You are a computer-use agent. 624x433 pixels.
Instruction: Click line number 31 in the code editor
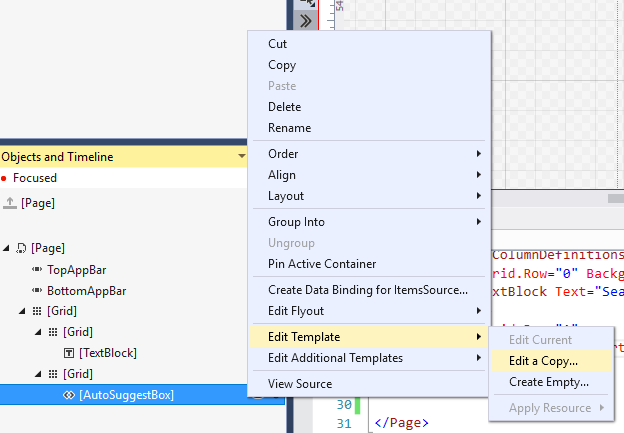pyautogui.click(x=344, y=423)
